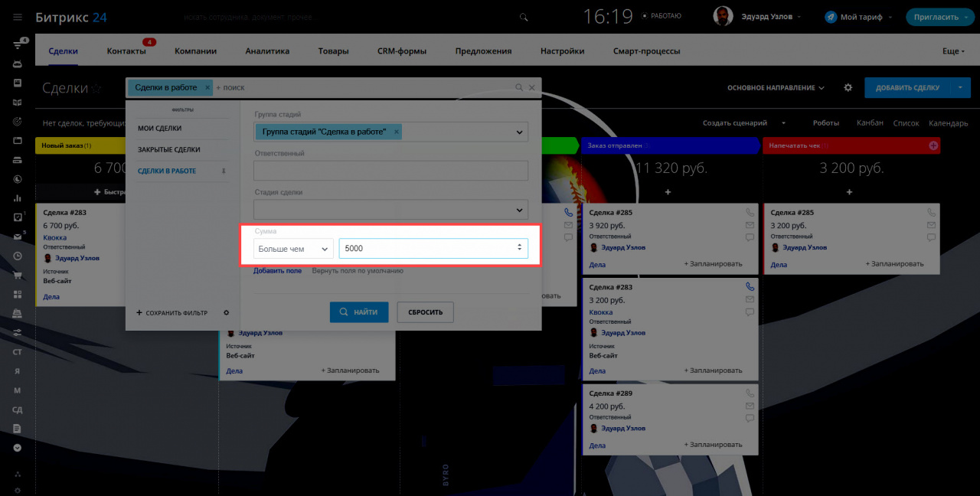
Task: Open the kanban settings gear icon
Action: 848,88
